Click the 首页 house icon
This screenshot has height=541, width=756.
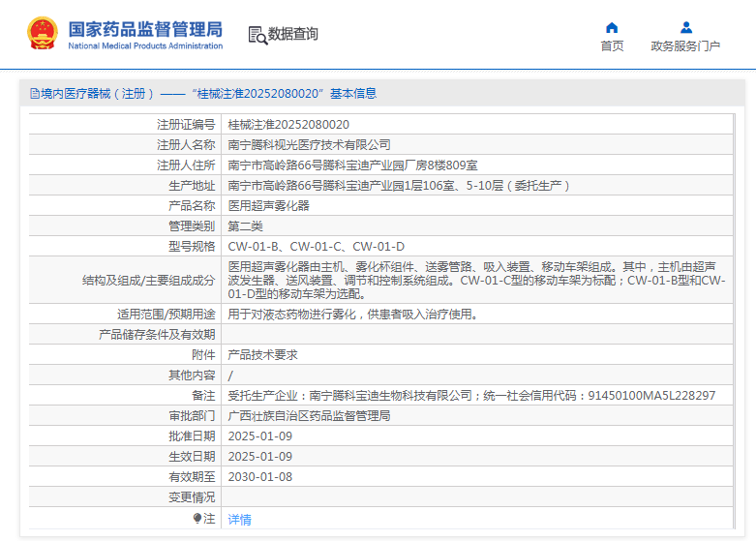(612, 27)
